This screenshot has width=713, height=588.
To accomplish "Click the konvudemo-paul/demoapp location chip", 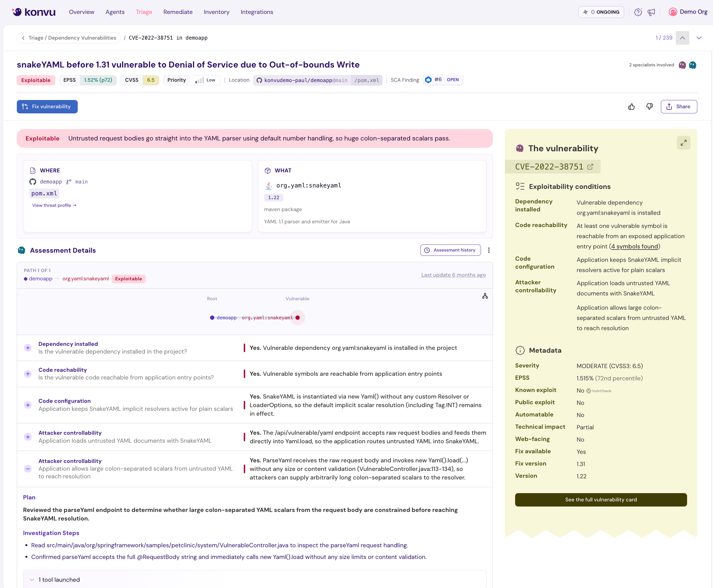I will [x=317, y=80].
